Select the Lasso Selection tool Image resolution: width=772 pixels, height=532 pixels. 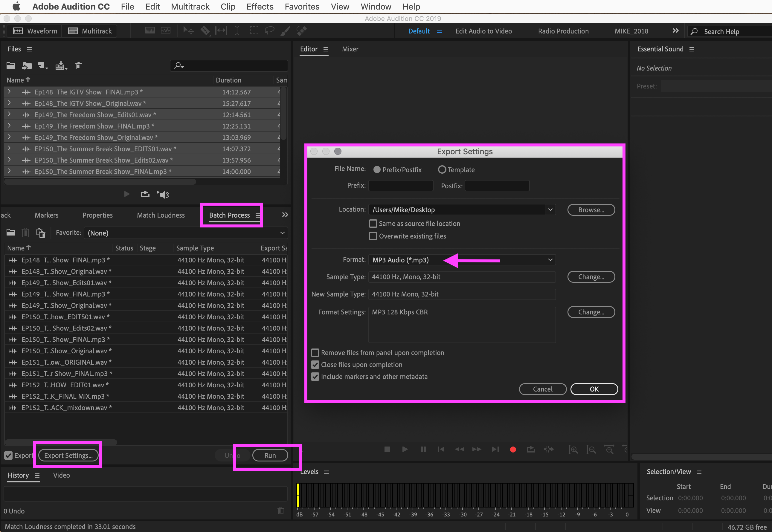click(x=269, y=31)
